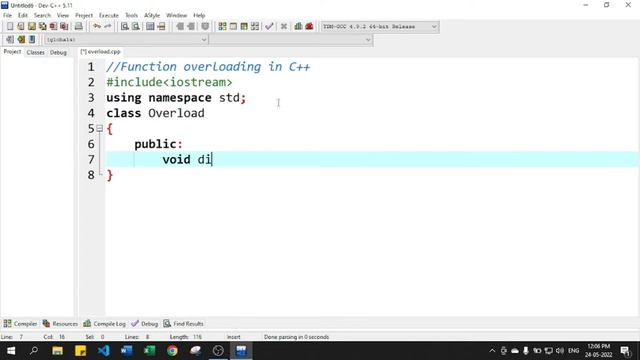Show hidden tray icons chevron
Screen dimensions: 640x360
click(492, 351)
